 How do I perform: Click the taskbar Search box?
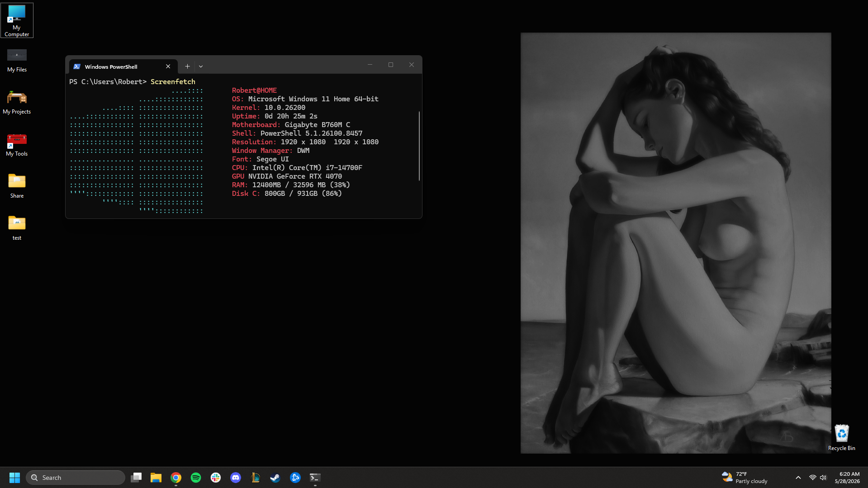76,478
